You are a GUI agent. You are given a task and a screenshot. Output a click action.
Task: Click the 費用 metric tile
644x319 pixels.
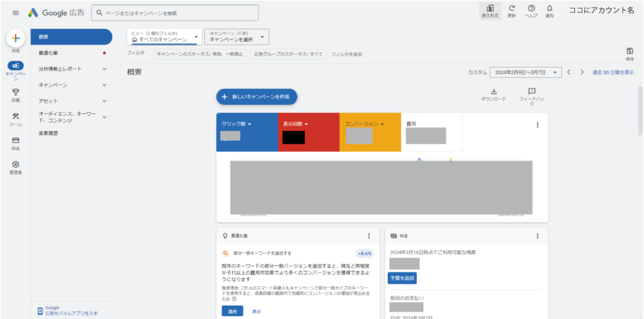point(431,132)
